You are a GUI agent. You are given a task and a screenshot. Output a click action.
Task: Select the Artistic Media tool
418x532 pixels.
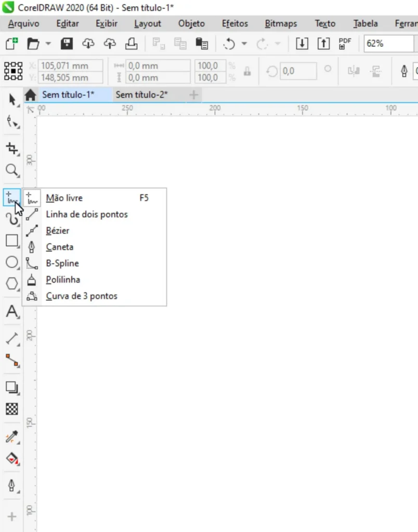12,219
